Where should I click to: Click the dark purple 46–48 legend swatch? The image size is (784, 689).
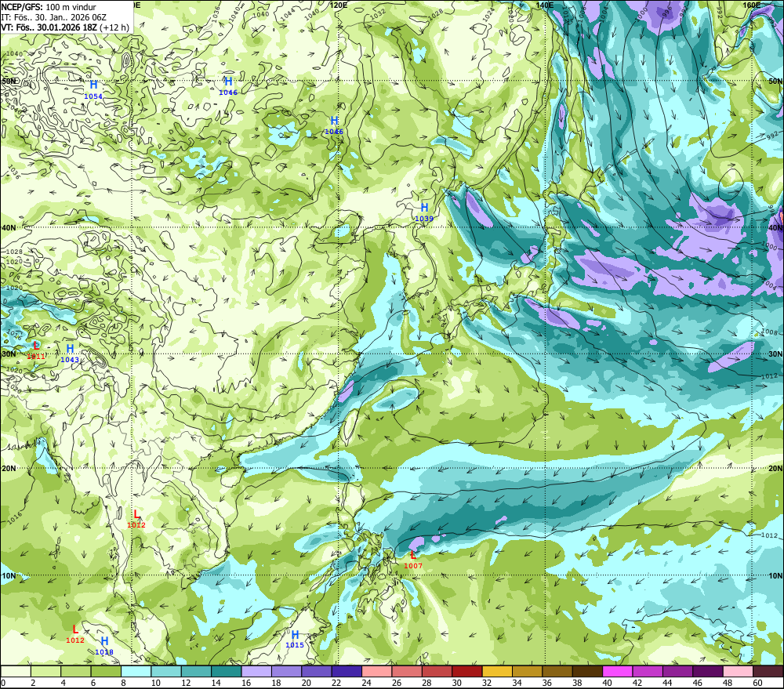(708, 671)
